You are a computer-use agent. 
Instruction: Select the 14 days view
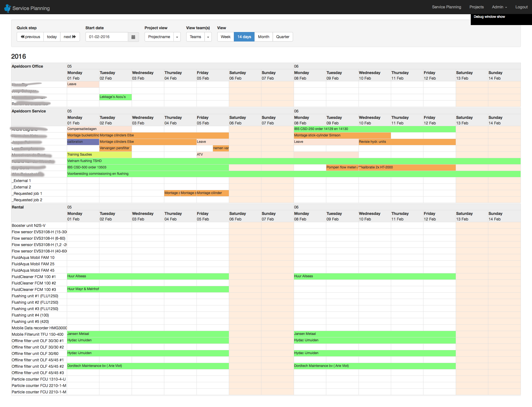244,37
